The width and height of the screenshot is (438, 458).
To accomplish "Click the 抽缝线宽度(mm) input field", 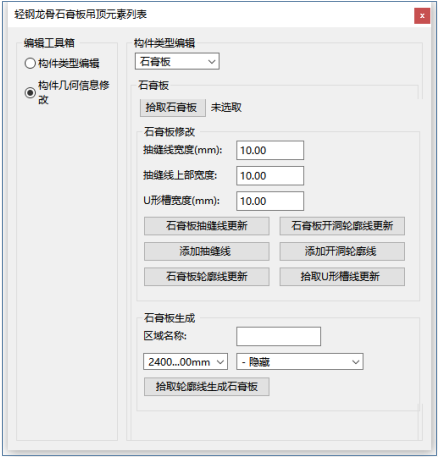I will (x=270, y=150).
